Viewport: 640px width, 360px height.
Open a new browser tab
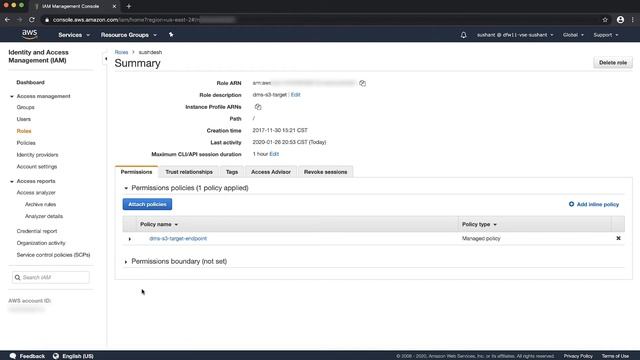129,6
